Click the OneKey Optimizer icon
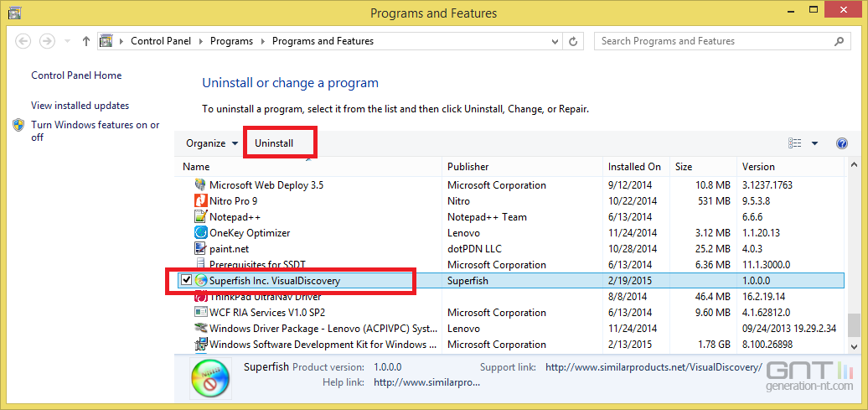Image resolution: width=868 pixels, height=410 pixels. pyautogui.click(x=200, y=233)
